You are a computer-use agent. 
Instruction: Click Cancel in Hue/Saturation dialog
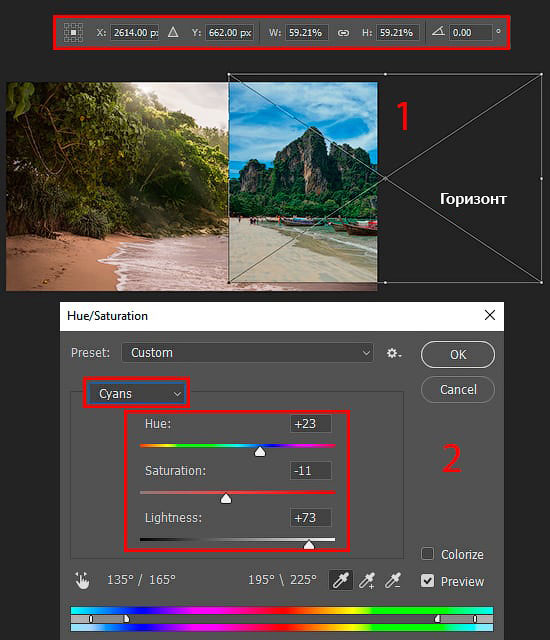coord(458,389)
